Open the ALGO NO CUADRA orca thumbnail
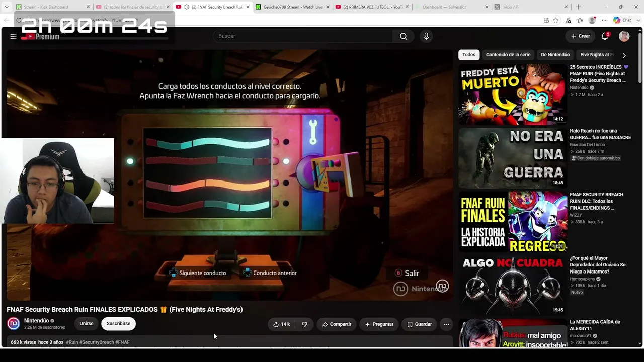Screen dimensions: 644x362 click(x=513, y=286)
